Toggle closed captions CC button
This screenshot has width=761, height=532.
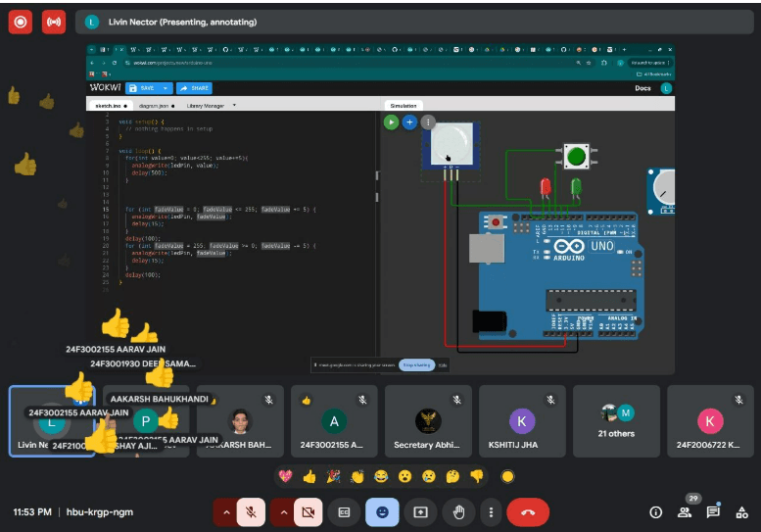point(344,512)
